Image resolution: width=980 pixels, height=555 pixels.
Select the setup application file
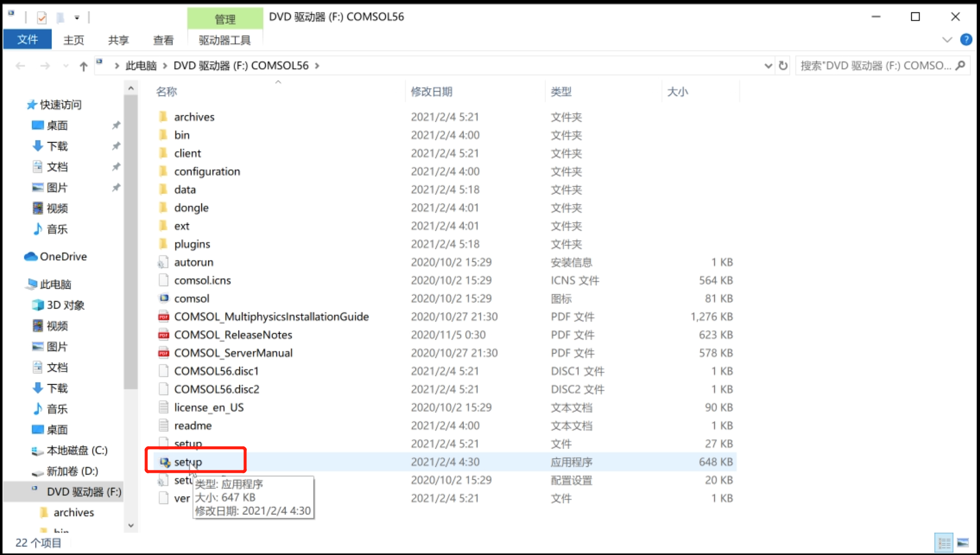(x=188, y=462)
